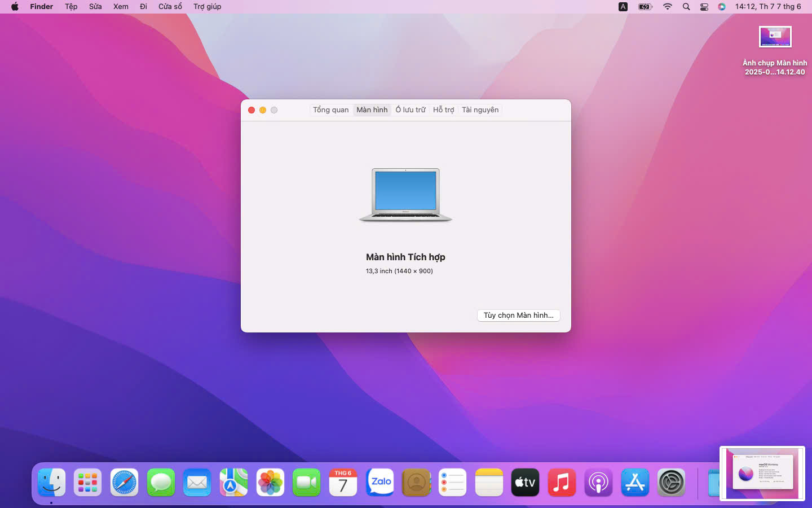Screen dimensions: 812x508
Task: Click the MacBook display illustration
Action: tap(405, 195)
